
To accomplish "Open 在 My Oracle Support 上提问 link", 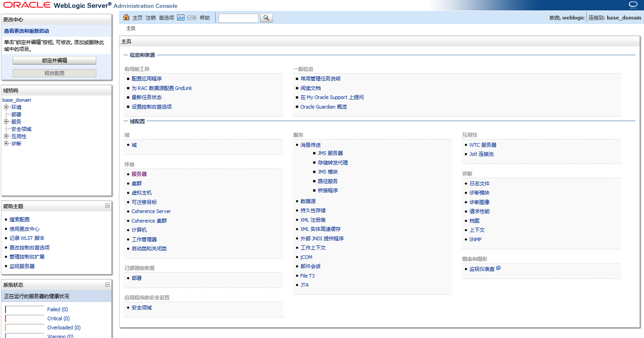I will coord(332,97).
